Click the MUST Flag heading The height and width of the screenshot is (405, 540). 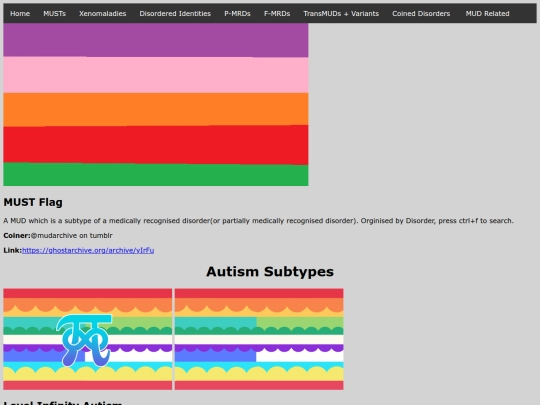33,202
